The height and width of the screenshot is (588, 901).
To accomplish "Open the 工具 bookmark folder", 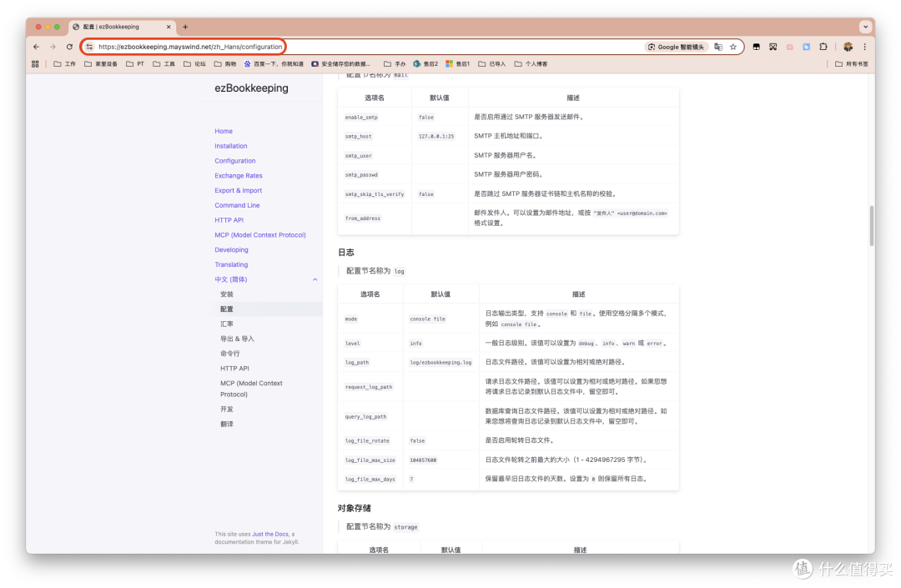I will pos(164,64).
